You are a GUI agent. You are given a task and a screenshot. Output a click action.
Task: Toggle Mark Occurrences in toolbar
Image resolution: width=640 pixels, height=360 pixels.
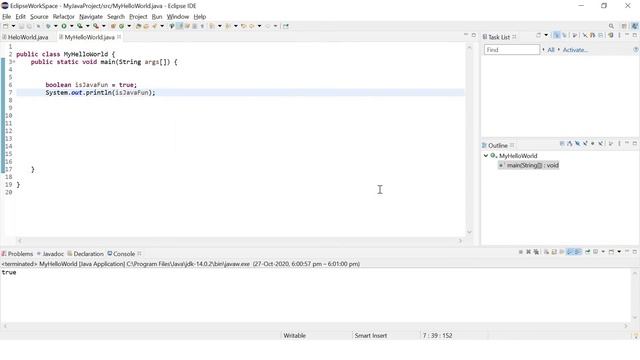pos(179,26)
